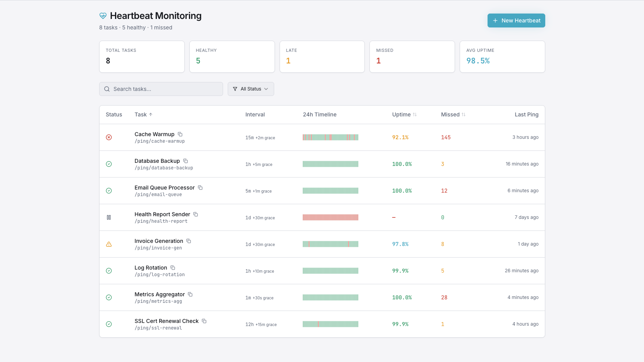Open the All Status filter dropdown
The width and height of the screenshot is (644, 362).
tap(251, 89)
